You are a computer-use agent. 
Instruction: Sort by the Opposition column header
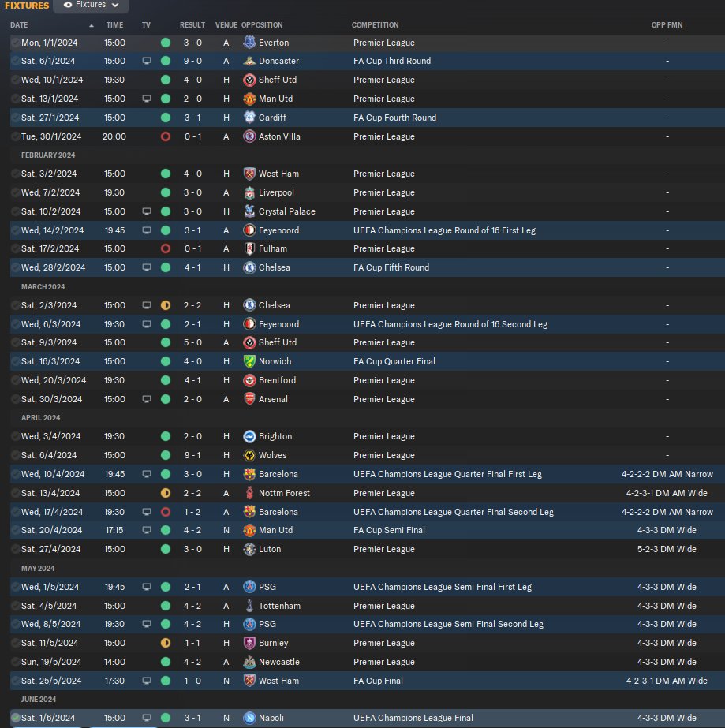click(x=262, y=25)
